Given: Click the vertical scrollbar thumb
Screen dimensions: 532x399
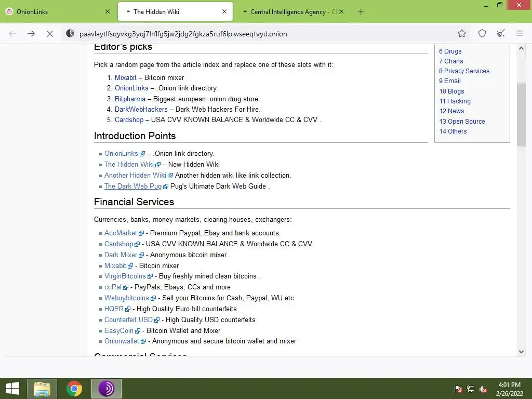Looking at the screenshot, I should [x=522, y=114].
